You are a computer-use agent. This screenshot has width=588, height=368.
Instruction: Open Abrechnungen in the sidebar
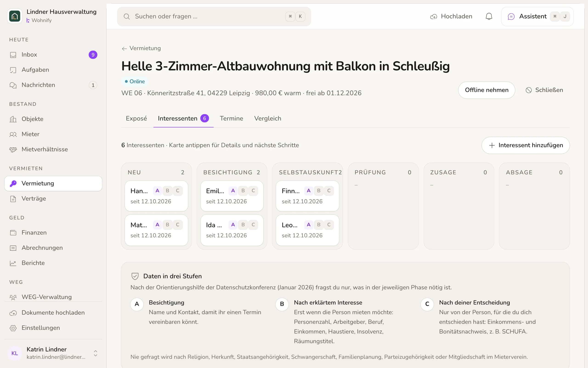[x=53, y=248]
